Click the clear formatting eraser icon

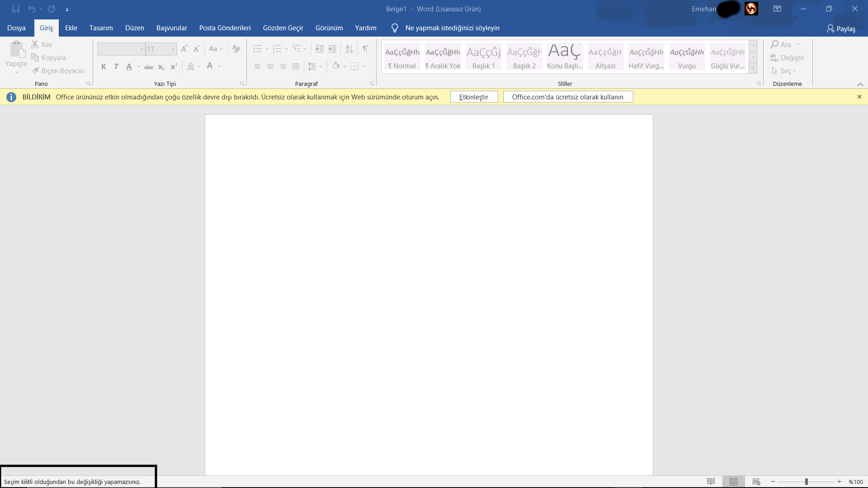coord(236,49)
